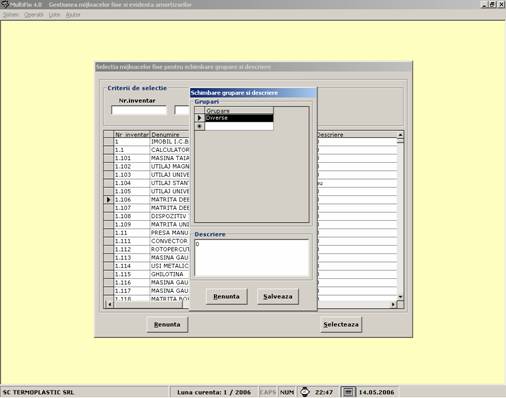Click the NUM indicator in status bar
This screenshot has height=398, width=506.
coord(287,392)
